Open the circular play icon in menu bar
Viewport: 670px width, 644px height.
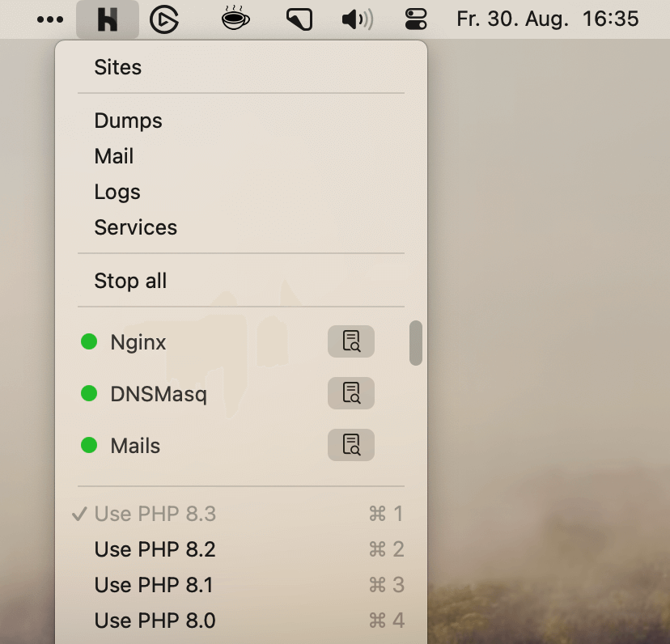tap(164, 19)
